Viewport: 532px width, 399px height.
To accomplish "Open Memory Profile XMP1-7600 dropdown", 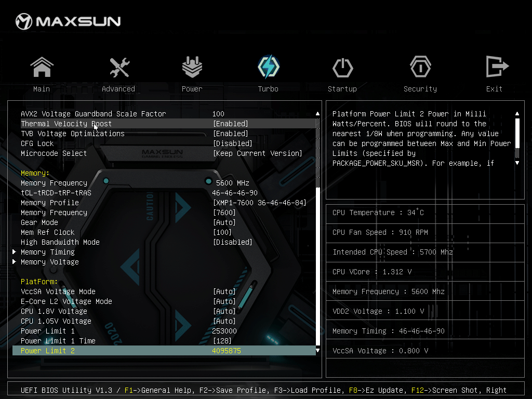I will [x=260, y=203].
